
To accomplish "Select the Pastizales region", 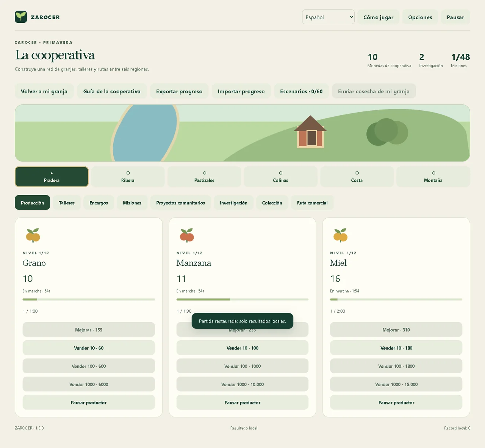I will [204, 177].
